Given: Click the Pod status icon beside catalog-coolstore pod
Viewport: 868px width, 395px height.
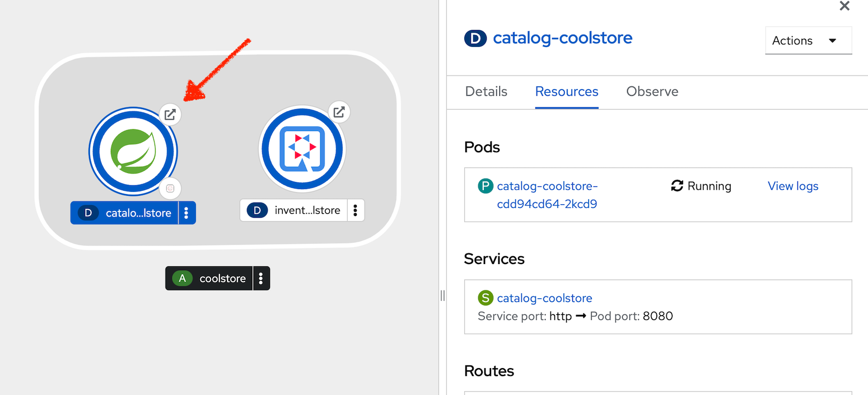Looking at the screenshot, I should coord(485,186).
